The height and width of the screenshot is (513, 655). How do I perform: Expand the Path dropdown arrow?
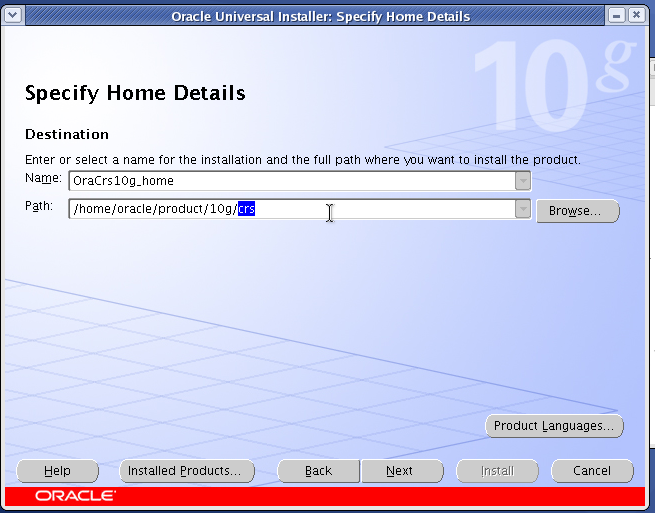click(523, 209)
